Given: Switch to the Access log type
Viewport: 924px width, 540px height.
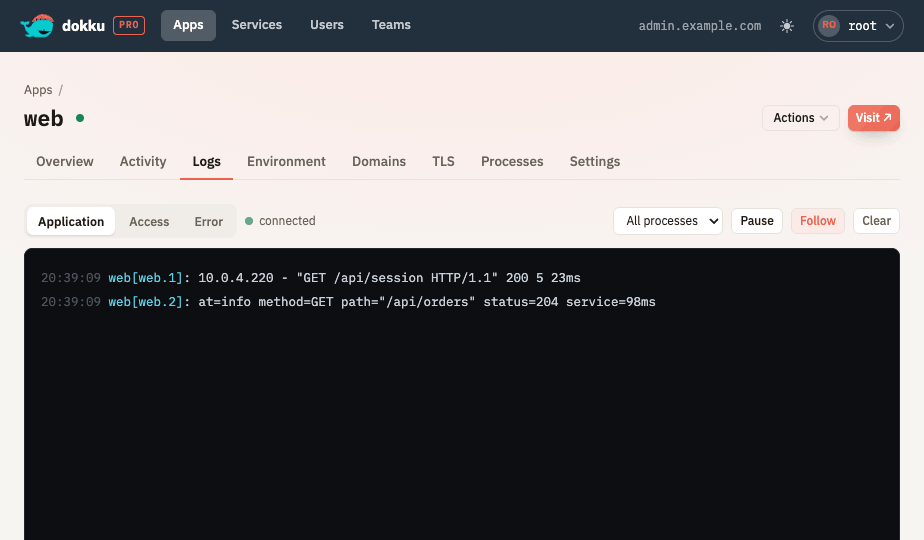Looking at the screenshot, I should click(x=149, y=222).
